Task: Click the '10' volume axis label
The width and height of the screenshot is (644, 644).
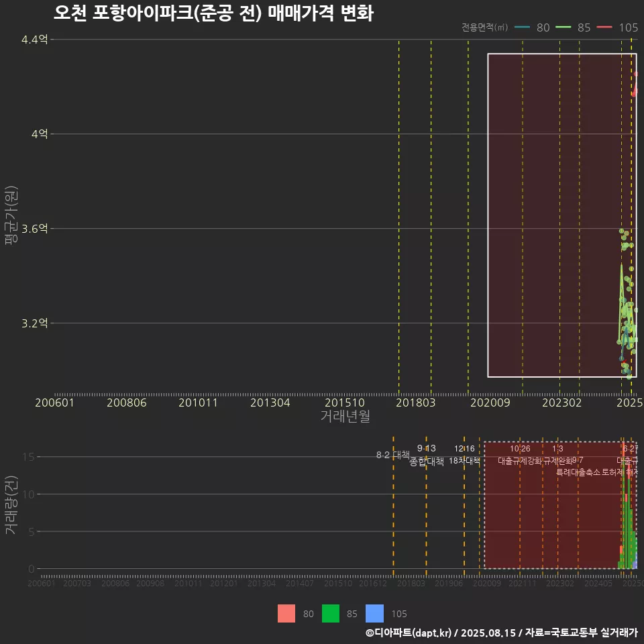Action: pos(29,494)
